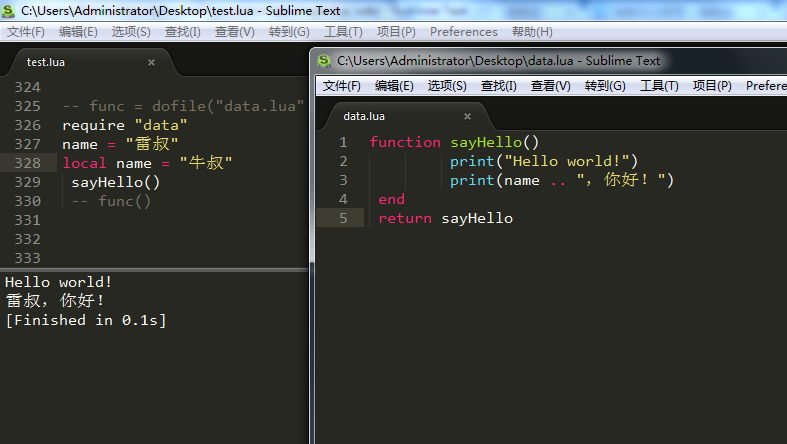This screenshot has height=444, width=787.
Task: Click line number 328 in test.lua gutter
Action: point(28,164)
